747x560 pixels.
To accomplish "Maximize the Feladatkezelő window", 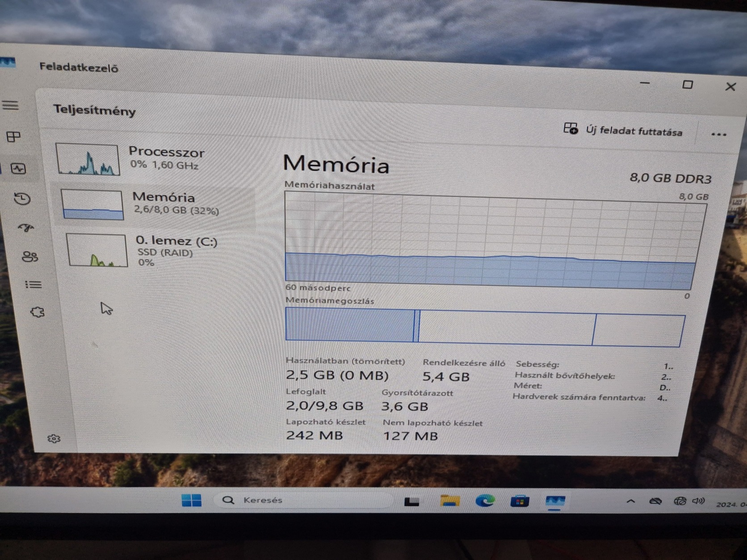I will 688,84.
